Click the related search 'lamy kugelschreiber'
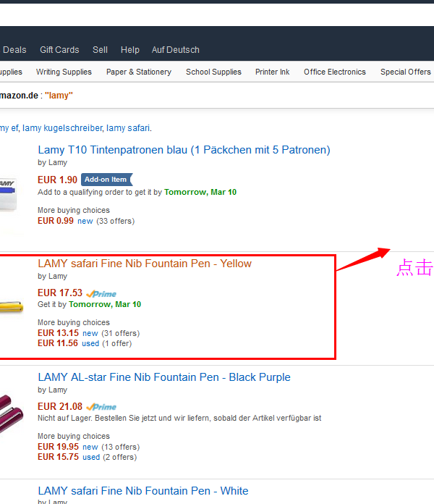434x504 pixels. pyautogui.click(x=62, y=128)
